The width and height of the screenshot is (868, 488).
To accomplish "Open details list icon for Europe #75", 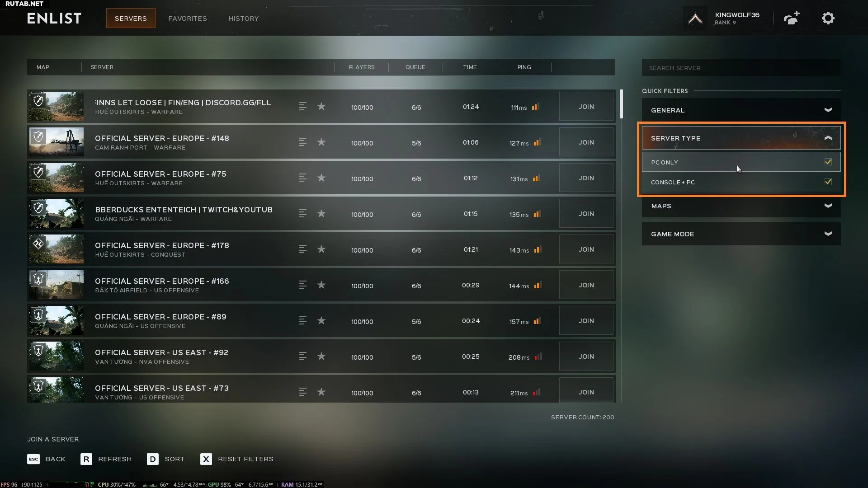I will (x=303, y=178).
